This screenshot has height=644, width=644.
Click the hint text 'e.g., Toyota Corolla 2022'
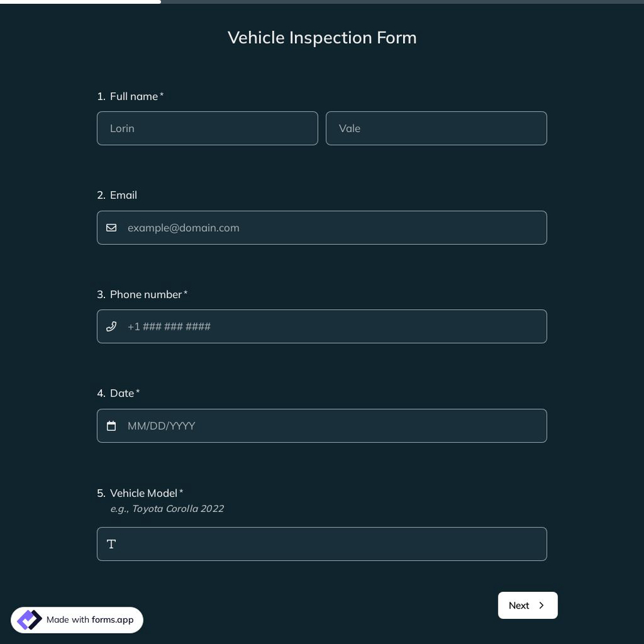(167, 507)
